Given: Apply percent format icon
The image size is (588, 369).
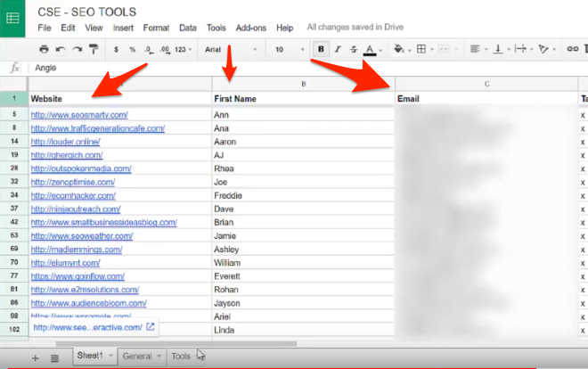Looking at the screenshot, I should click(133, 49).
